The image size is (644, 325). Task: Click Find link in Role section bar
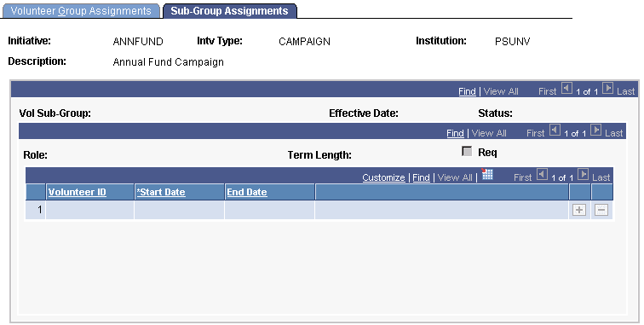pyautogui.click(x=455, y=133)
